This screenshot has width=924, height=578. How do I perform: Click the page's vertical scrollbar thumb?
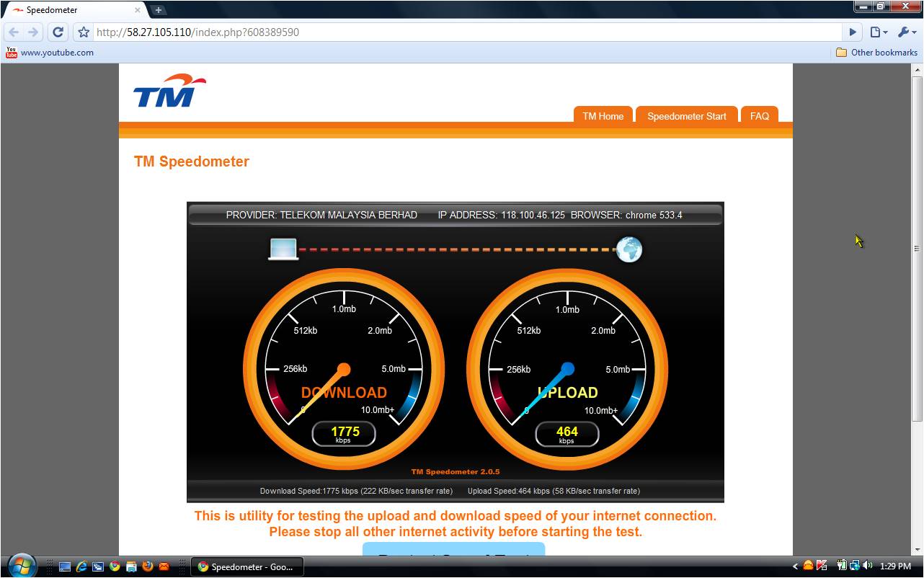click(917, 249)
